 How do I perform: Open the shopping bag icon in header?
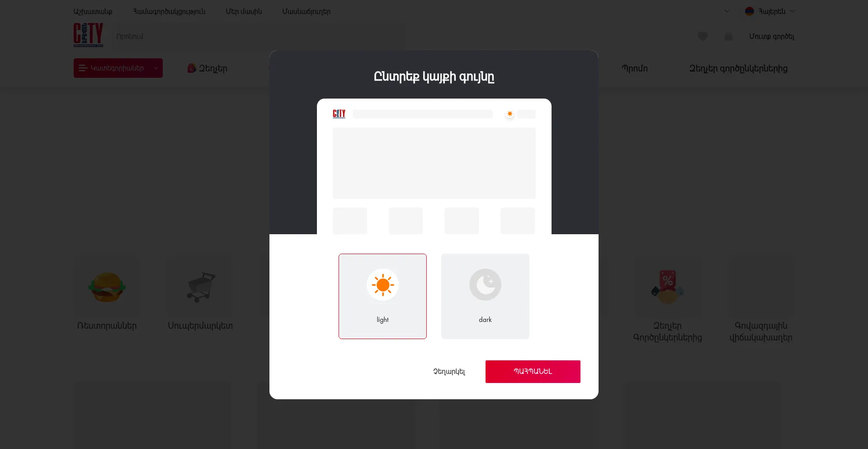tap(728, 36)
